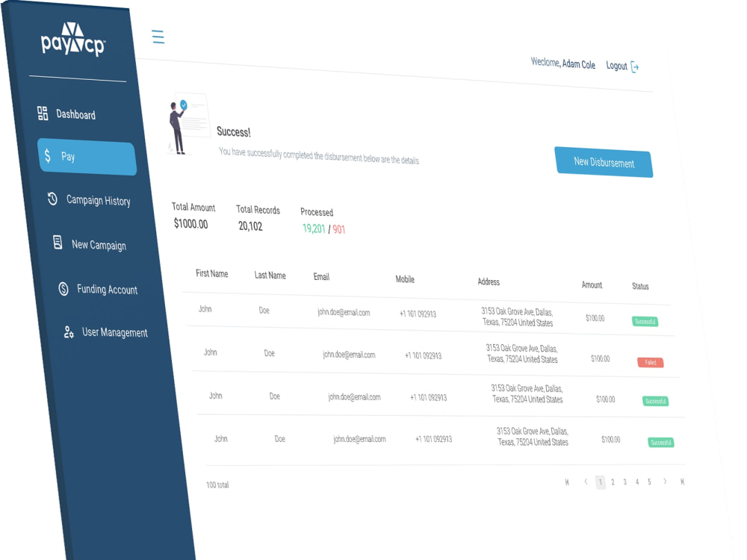This screenshot has height=560, width=747.
Task: Click the green 19,201 processed count
Action: tap(314, 228)
